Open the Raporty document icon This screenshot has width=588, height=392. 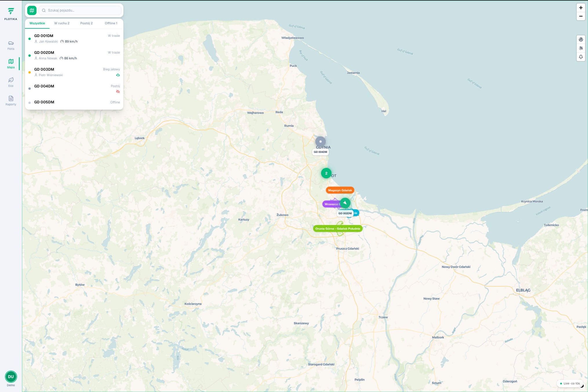(11, 101)
